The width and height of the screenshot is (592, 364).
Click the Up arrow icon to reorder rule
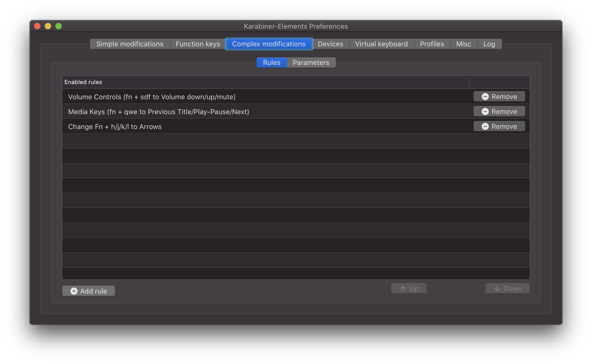point(402,288)
